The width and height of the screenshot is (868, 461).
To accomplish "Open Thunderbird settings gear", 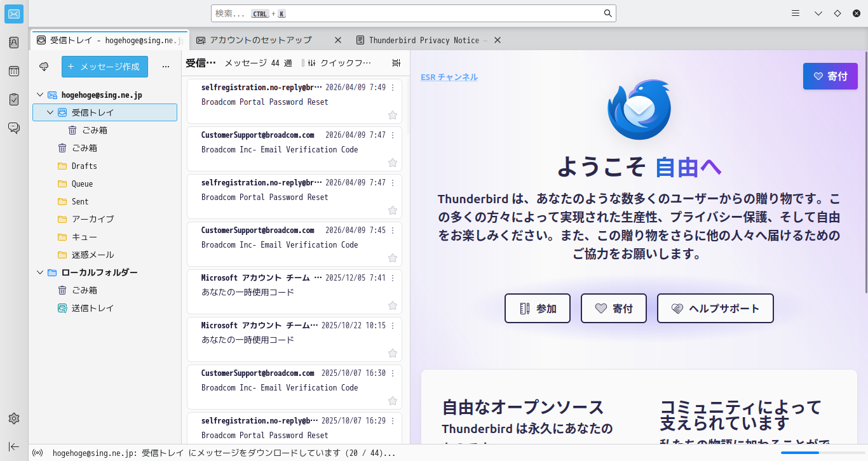I will pos(14,418).
